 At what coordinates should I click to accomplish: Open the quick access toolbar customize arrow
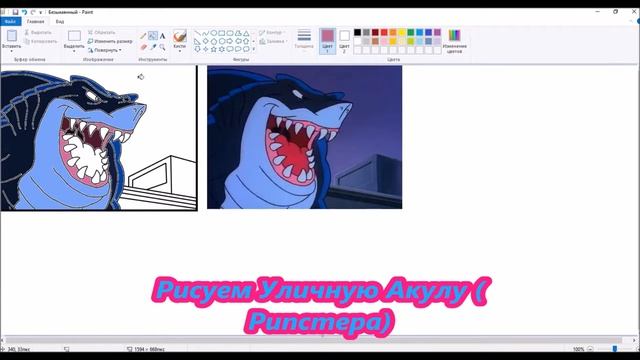pos(41,13)
